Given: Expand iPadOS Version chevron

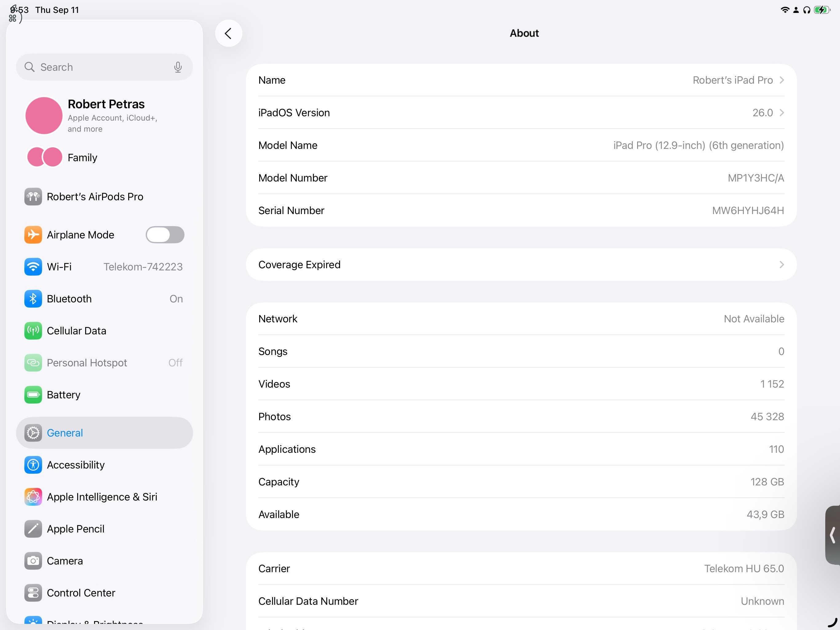Looking at the screenshot, I should tap(782, 113).
